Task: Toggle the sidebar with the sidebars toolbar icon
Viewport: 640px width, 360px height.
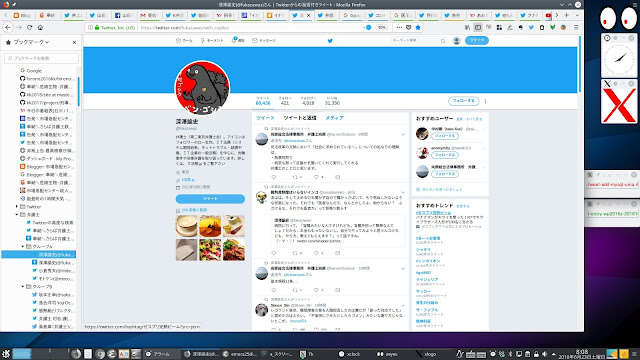Action: pos(478,27)
